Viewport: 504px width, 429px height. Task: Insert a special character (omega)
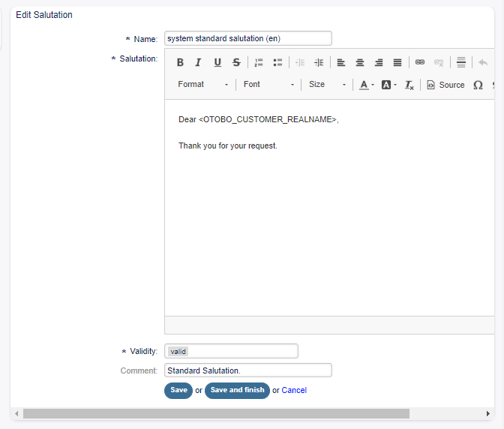[x=478, y=85]
